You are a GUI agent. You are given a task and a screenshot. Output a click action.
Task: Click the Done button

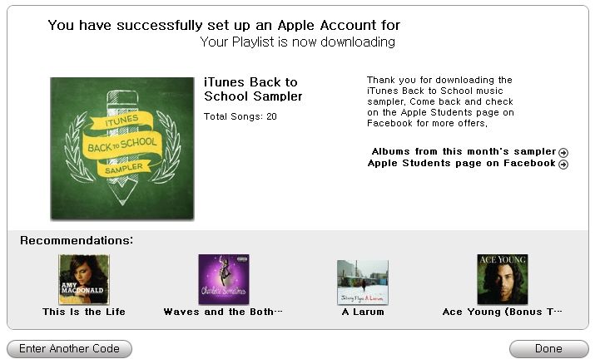tap(548, 349)
